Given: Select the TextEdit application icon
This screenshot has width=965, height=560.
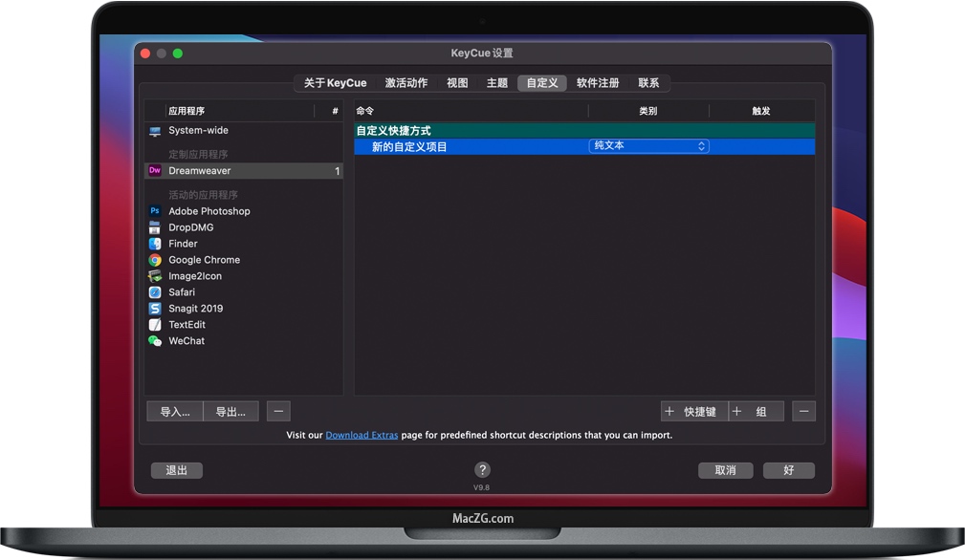Looking at the screenshot, I should 155,325.
